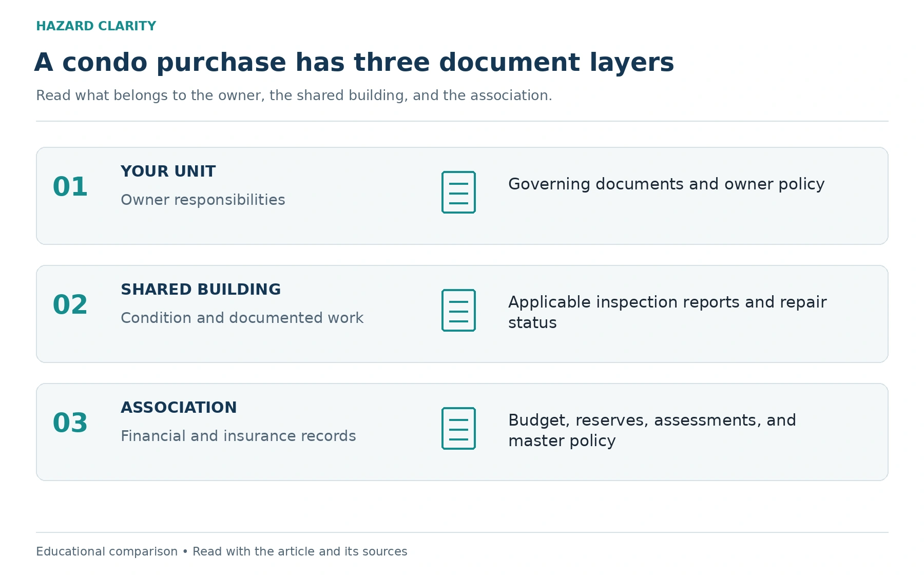Click the YOUR UNIT heading
Screen dimensions: 924x575
click(x=168, y=171)
